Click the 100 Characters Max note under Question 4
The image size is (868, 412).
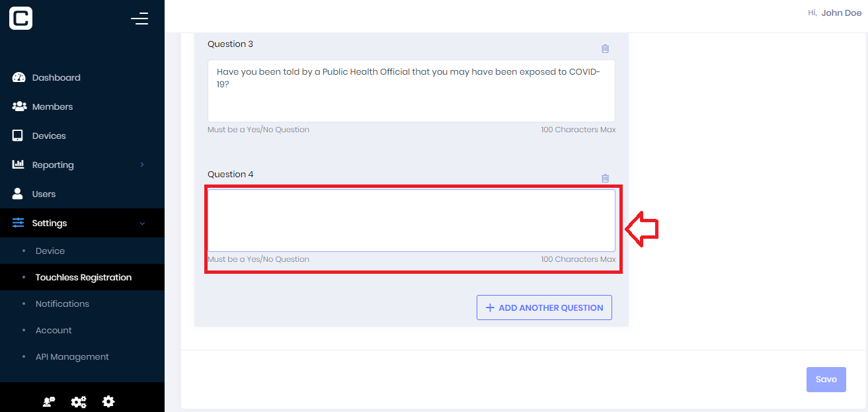tap(578, 259)
